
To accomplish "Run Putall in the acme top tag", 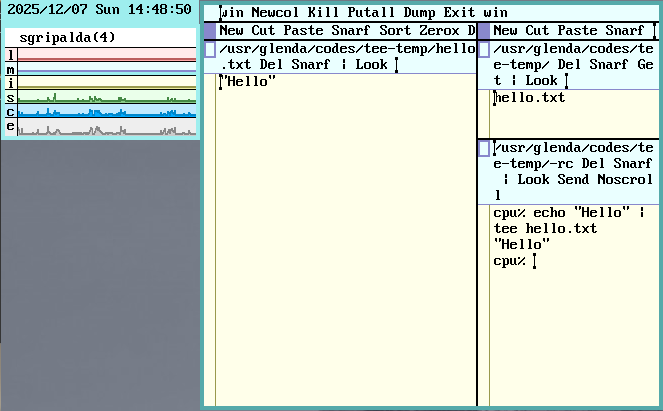I will pos(371,13).
